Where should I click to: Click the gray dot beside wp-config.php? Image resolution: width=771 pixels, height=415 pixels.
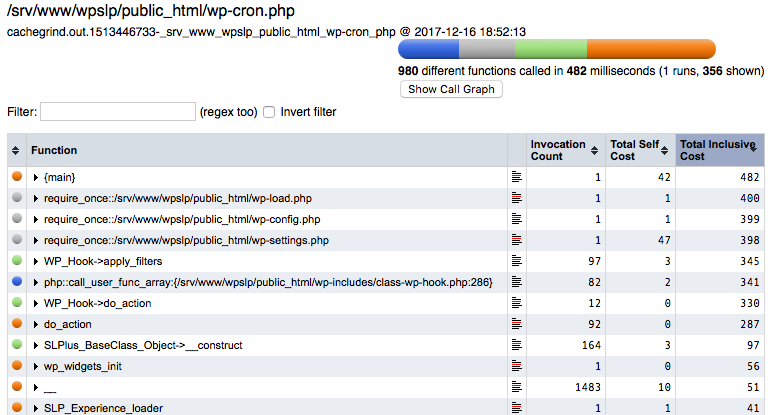coord(17,218)
